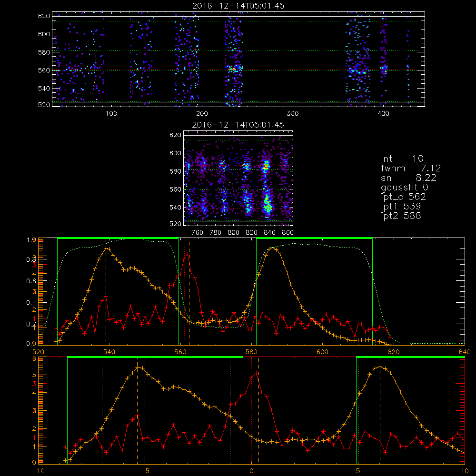Click x-axis label 100 of top plot

(111, 114)
